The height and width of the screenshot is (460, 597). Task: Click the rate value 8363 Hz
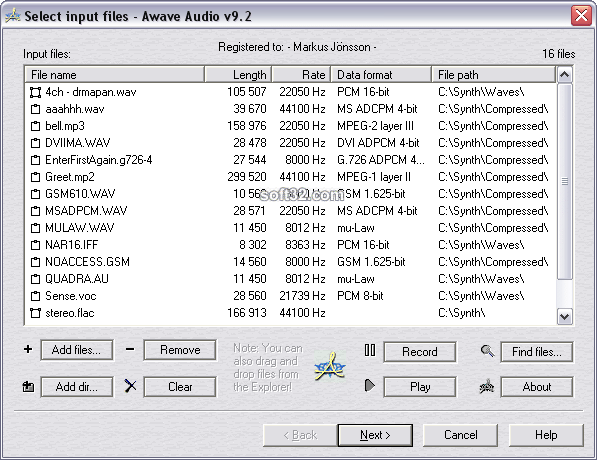tap(305, 245)
